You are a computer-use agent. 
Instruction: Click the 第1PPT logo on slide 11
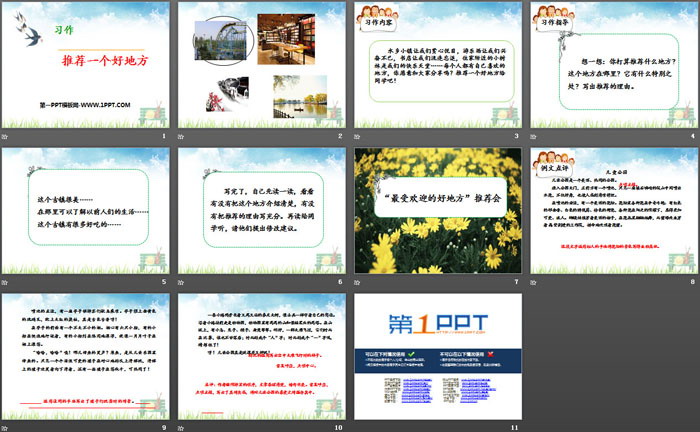[x=437, y=321]
